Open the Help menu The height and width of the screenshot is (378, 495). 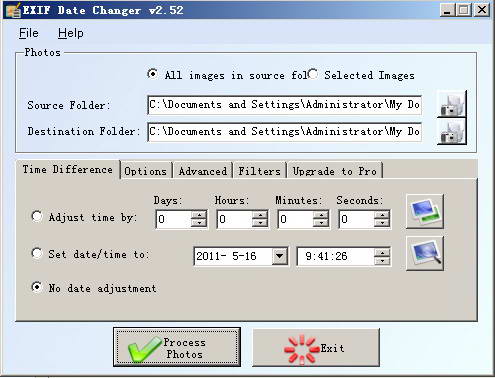tap(71, 33)
